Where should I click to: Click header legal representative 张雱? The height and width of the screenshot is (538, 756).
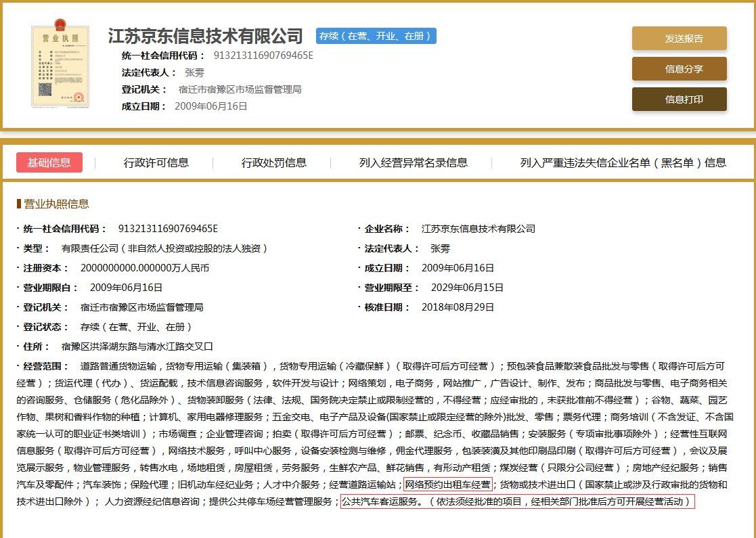click(x=194, y=72)
